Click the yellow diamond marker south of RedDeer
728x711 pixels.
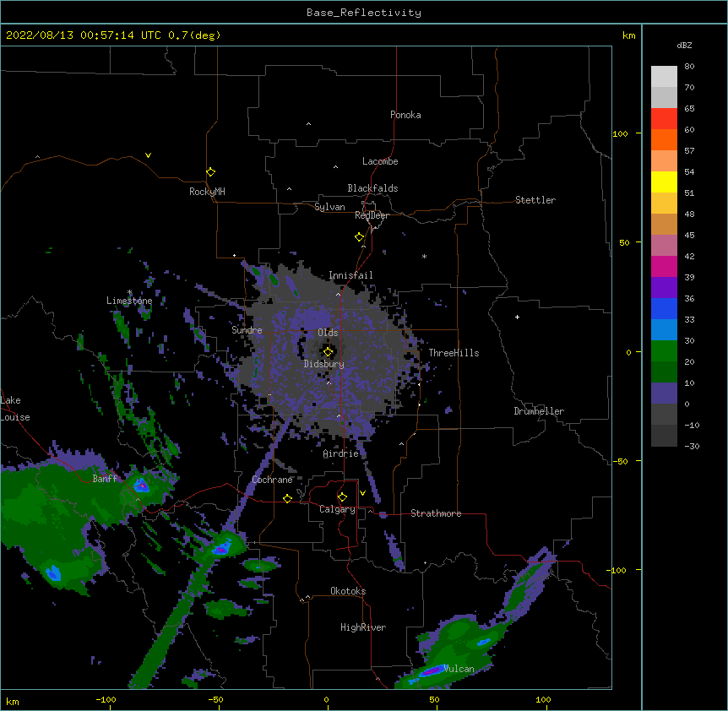(360, 237)
